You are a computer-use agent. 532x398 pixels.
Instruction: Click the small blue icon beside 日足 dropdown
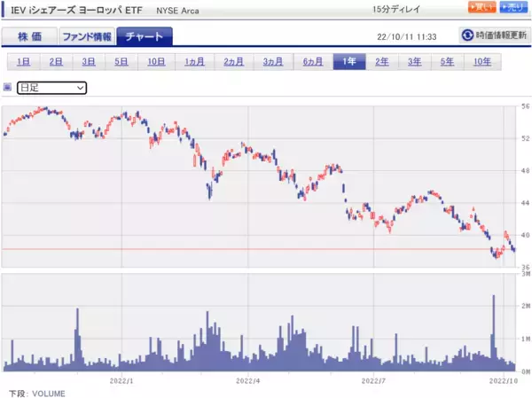pos(7,87)
